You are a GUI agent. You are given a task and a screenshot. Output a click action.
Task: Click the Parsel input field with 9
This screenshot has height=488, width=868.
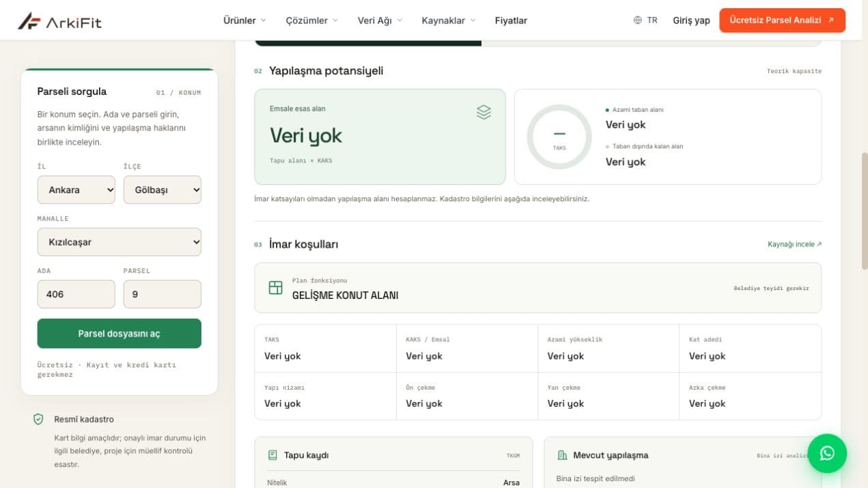point(163,294)
